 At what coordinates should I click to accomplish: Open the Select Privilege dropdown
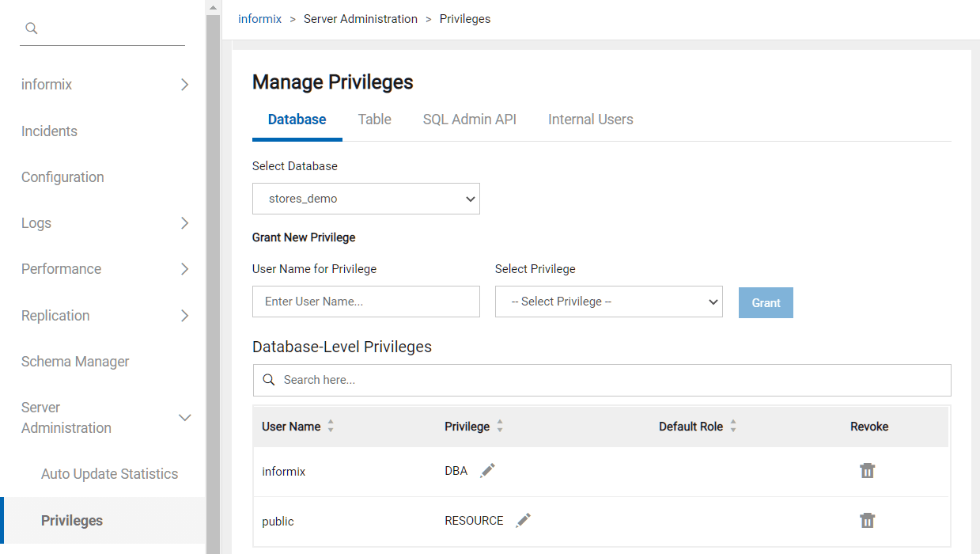(x=608, y=302)
